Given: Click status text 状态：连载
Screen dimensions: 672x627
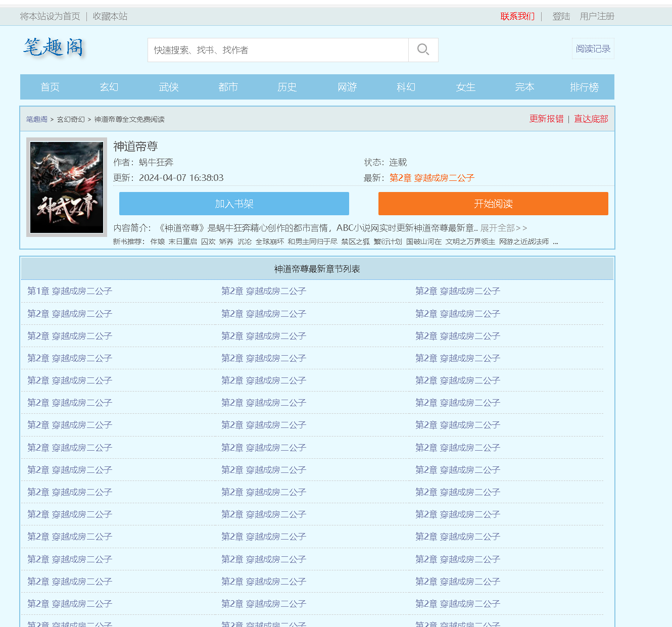Looking at the screenshot, I should pos(386,162).
